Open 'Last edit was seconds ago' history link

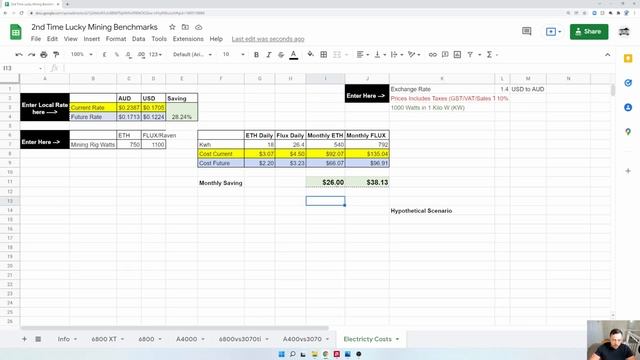coord(268,39)
